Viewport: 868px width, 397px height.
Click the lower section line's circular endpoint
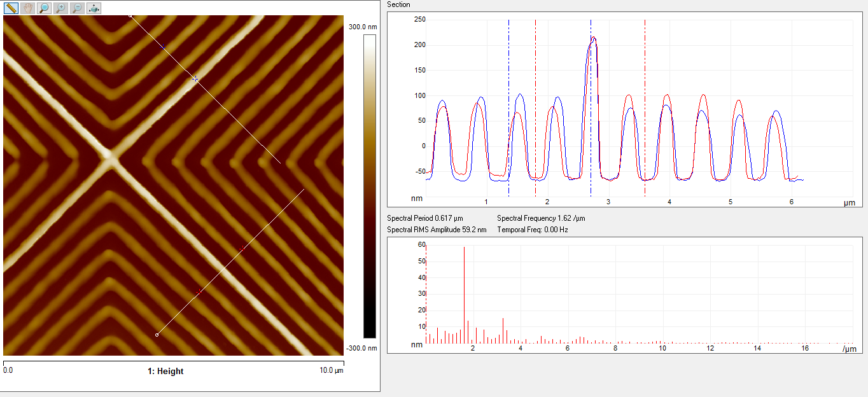tap(157, 335)
